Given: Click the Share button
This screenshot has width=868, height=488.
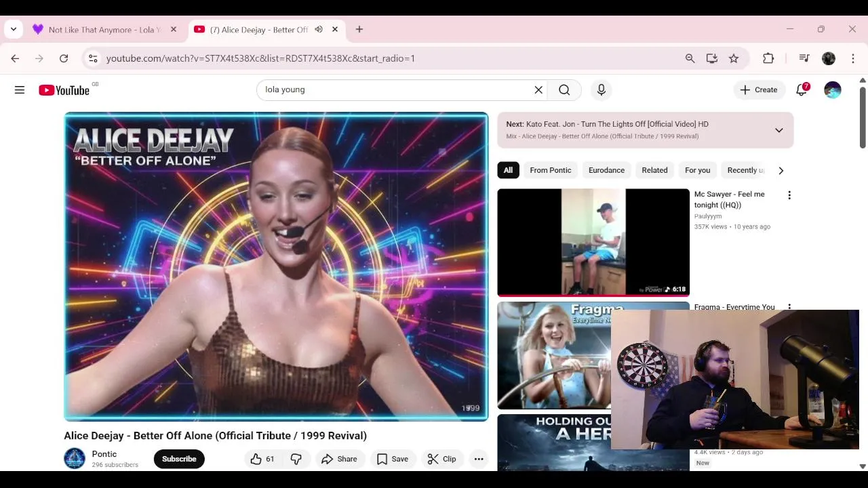Looking at the screenshot, I should point(340,459).
